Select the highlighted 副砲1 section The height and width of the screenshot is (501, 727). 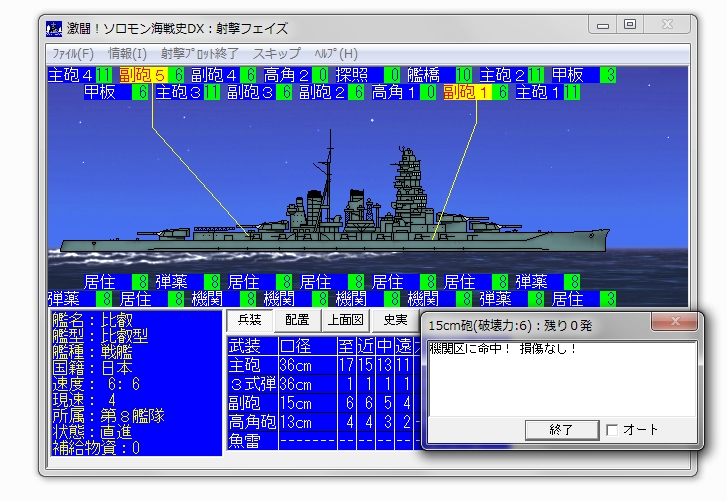coord(475,92)
